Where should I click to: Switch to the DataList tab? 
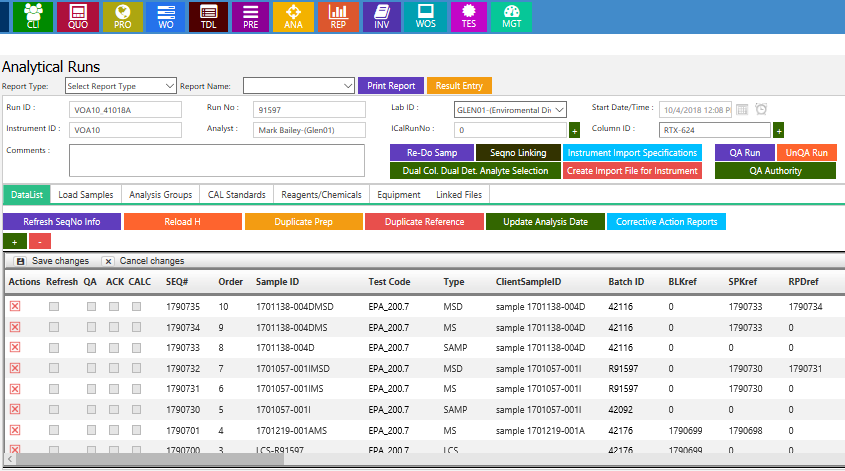coord(27,195)
